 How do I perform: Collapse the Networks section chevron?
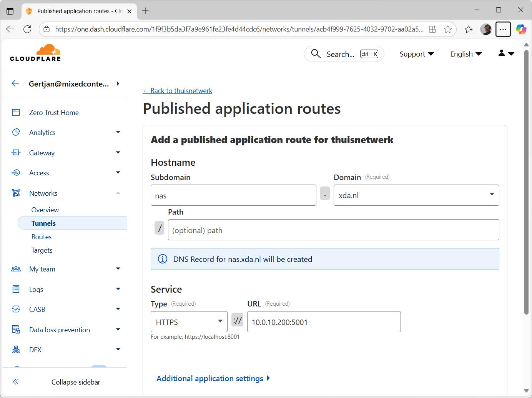point(118,193)
